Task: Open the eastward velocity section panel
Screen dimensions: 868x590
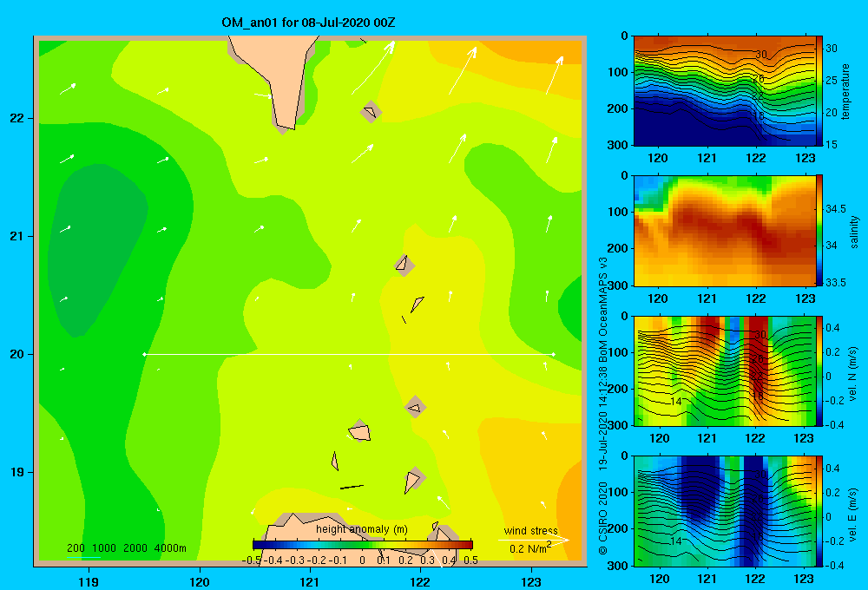Action: coord(725,511)
